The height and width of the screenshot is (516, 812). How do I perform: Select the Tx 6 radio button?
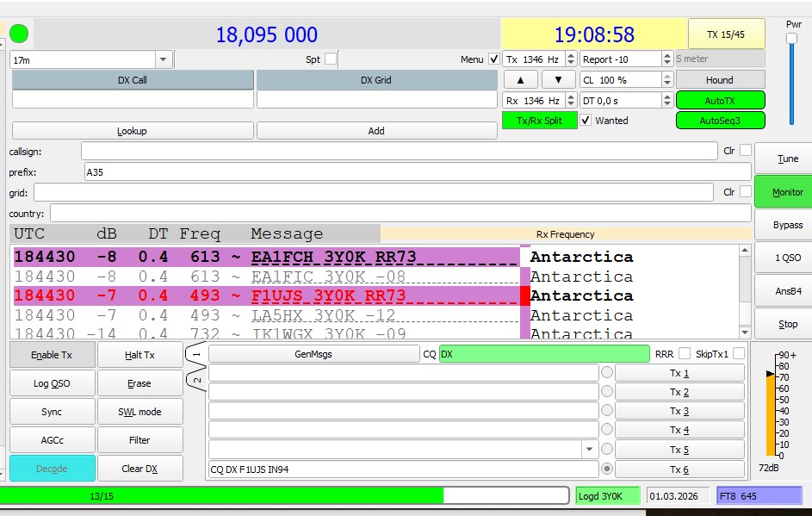click(x=607, y=469)
